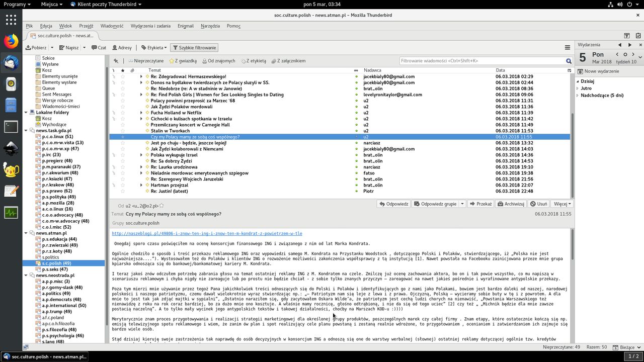Toggle the Od znajomych contacts filter

click(218, 61)
